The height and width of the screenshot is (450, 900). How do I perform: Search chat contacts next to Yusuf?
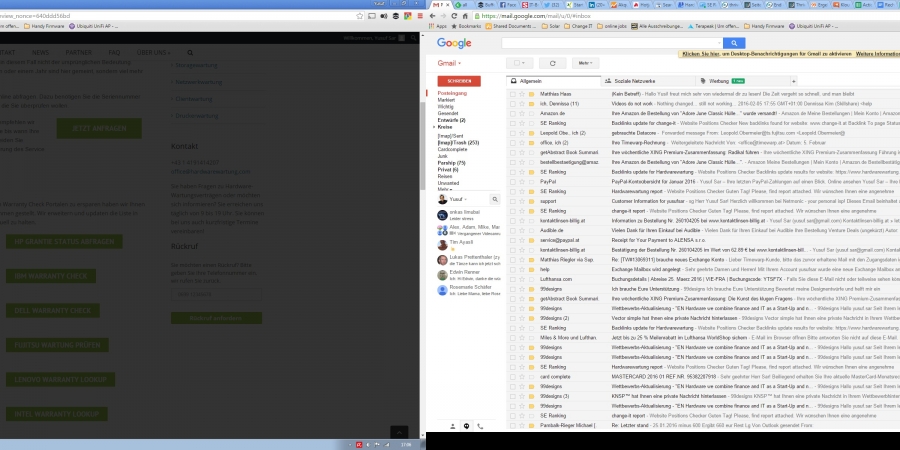[495, 199]
